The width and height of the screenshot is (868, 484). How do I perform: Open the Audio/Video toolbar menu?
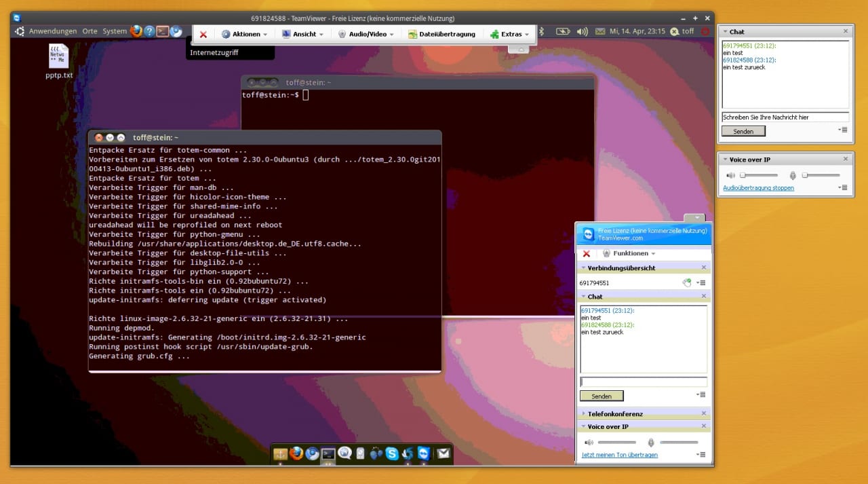click(366, 34)
